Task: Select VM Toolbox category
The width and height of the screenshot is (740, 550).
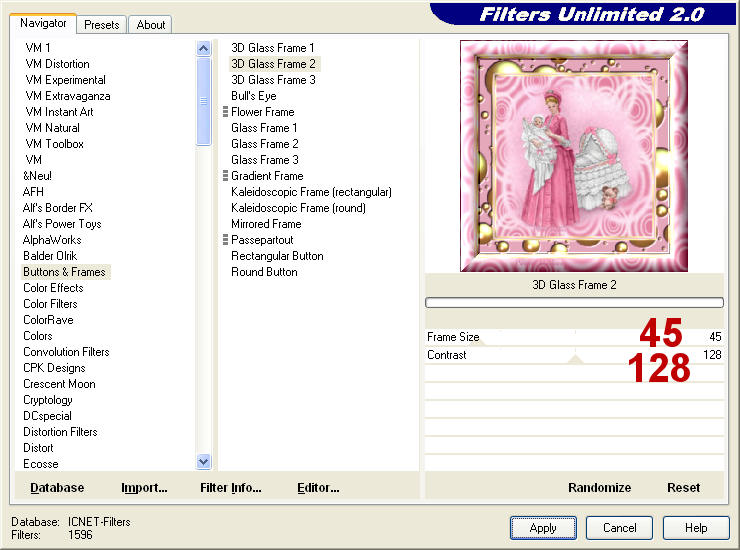Action: click(55, 144)
